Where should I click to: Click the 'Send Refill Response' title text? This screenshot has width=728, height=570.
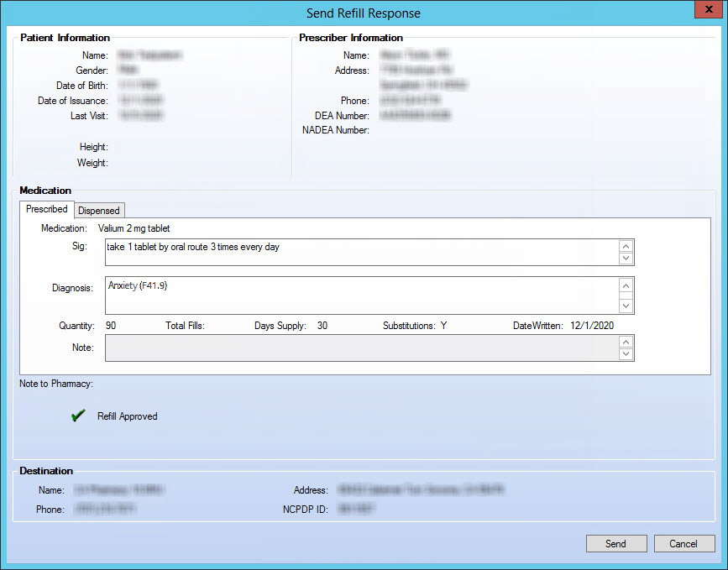363,13
